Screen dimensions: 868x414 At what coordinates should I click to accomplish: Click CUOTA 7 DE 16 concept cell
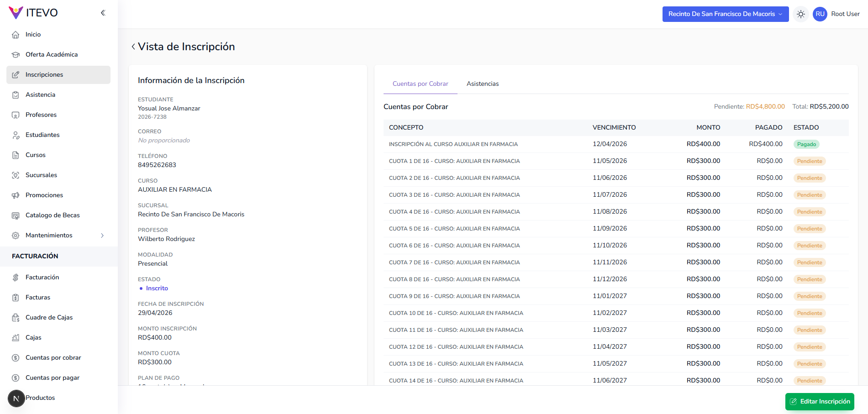tap(454, 262)
